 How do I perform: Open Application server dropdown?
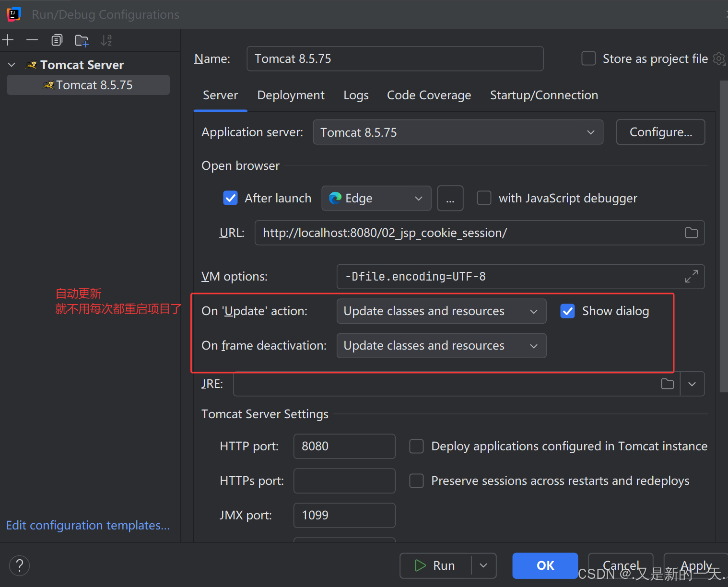coord(458,132)
